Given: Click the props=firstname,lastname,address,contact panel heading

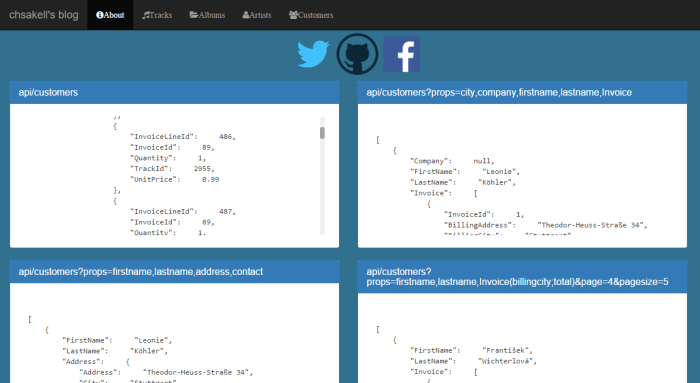Looking at the screenshot, I should pyautogui.click(x=175, y=271).
